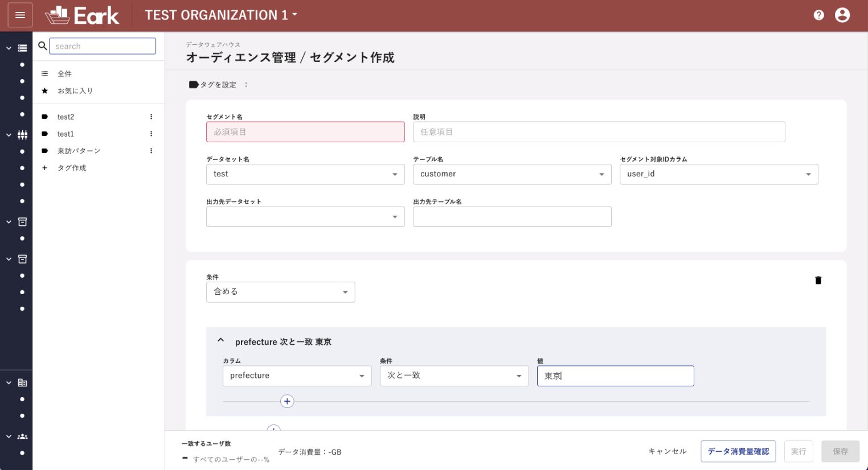Open the hamburger menu button
Image resolution: width=868 pixels, height=470 pixels.
(20, 15)
